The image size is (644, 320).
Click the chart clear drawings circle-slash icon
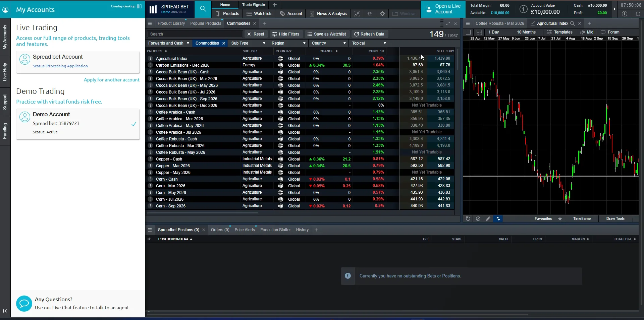pyautogui.click(x=478, y=218)
